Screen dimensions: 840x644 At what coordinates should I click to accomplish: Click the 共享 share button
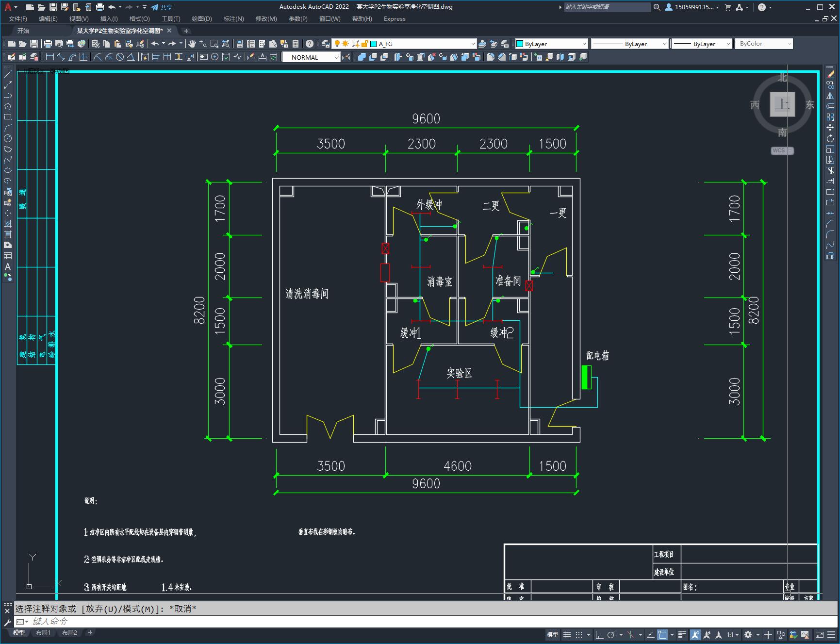pyautogui.click(x=162, y=7)
